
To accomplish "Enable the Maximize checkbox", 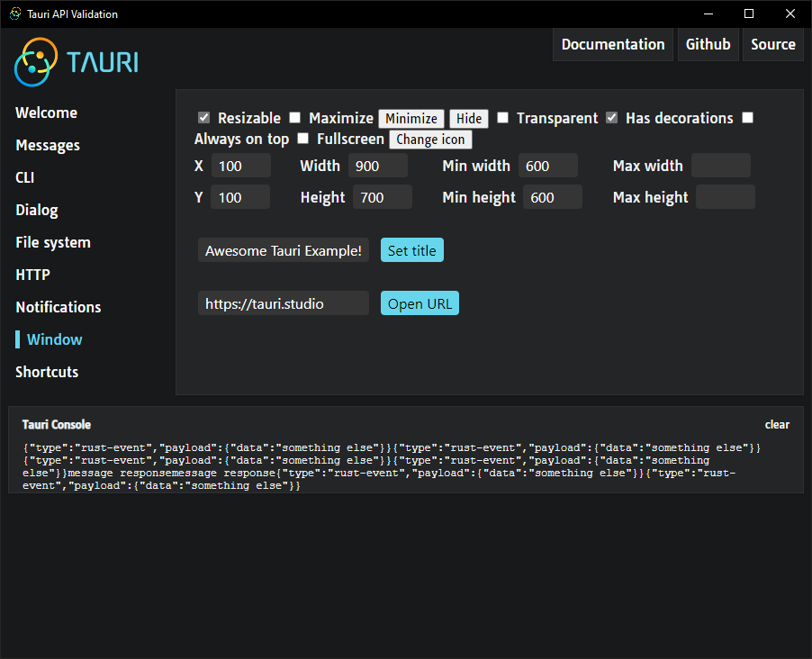I will pos(295,118).
